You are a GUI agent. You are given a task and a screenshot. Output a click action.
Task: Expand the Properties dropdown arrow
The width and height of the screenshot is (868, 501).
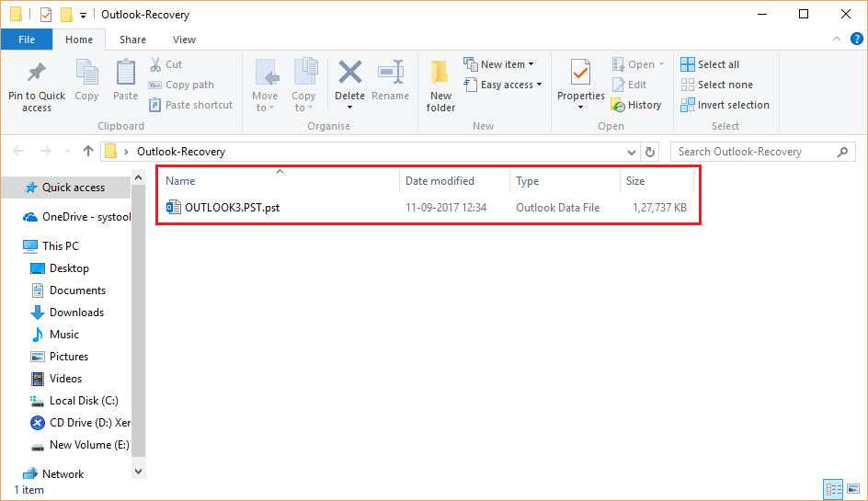click(581, 108)
